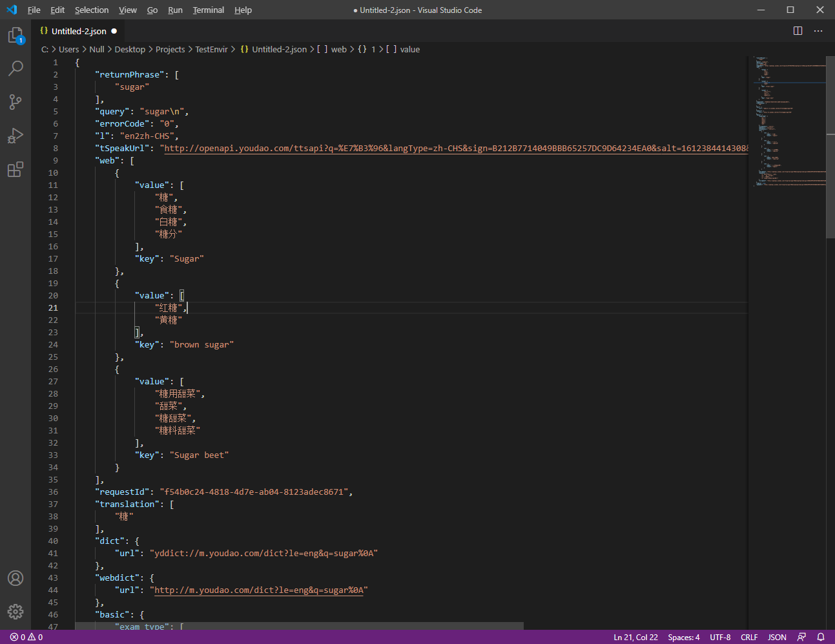Change the JSON language mode
Viewport: 835px width, 644px height.
777,637
